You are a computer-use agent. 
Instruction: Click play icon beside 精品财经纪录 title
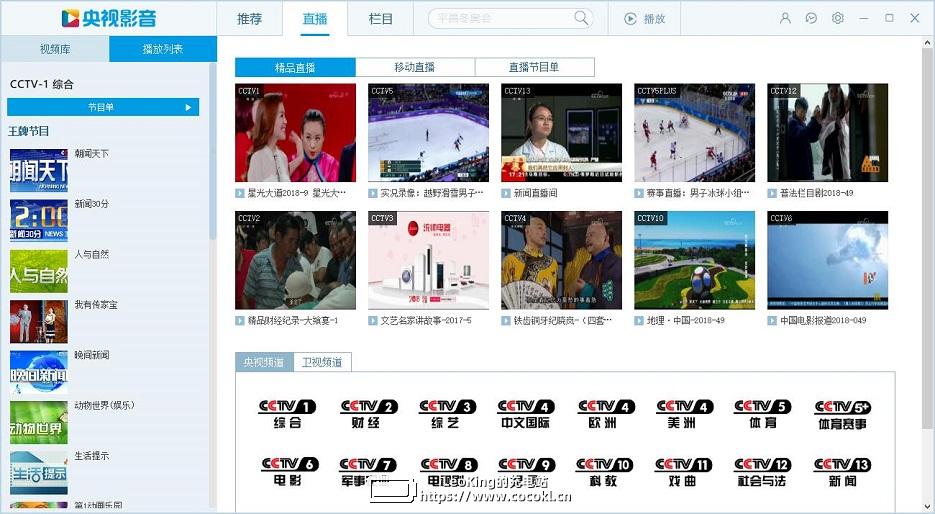pos(240,321)
